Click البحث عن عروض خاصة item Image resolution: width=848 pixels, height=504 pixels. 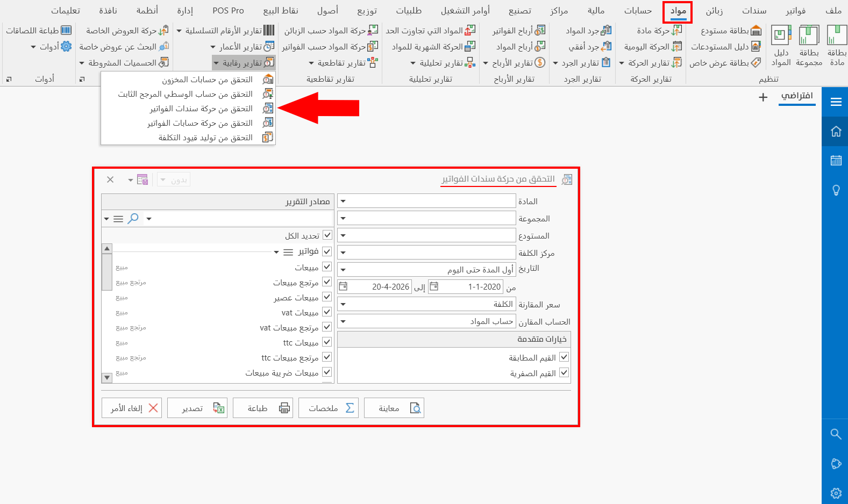(x=124, y=47)
